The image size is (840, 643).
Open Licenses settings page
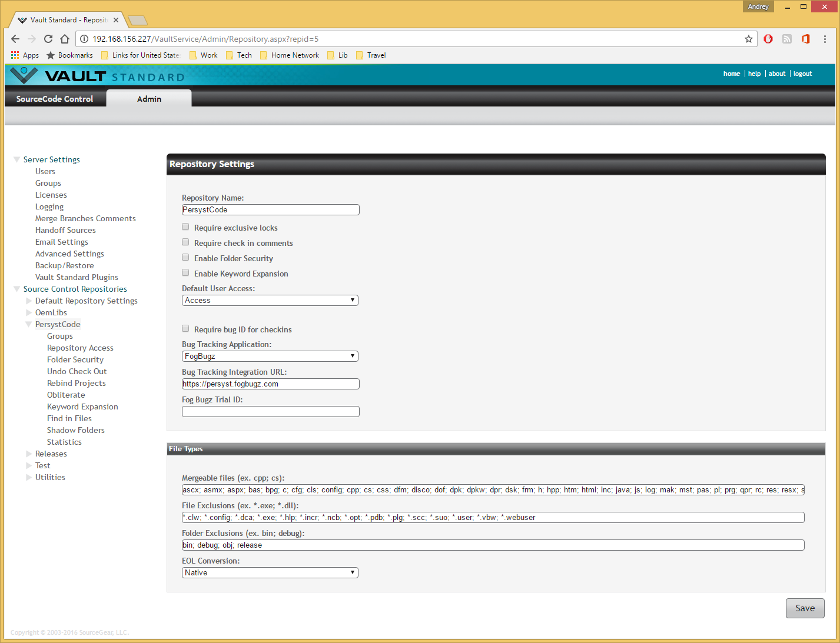pyautogui.click(x=51, y=195)
